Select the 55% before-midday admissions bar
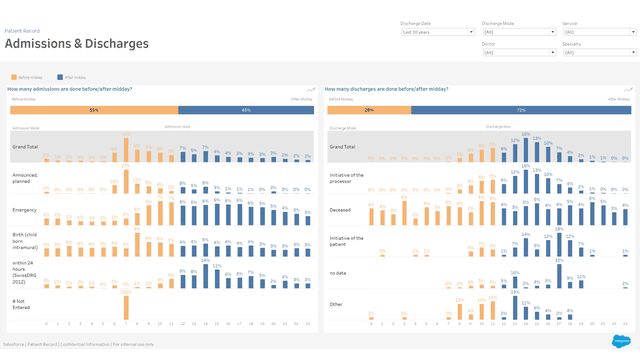This screenshot has height=363, width=640. click(x=94, y=110)
